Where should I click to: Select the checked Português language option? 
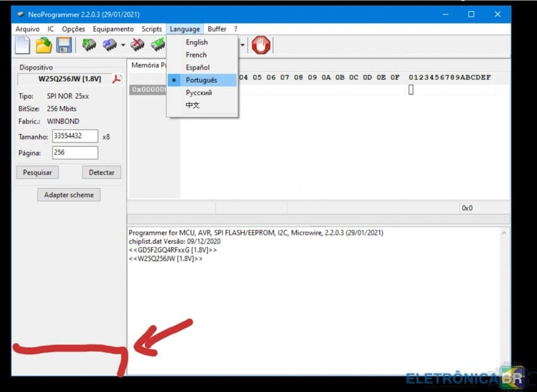pos(202,80)
